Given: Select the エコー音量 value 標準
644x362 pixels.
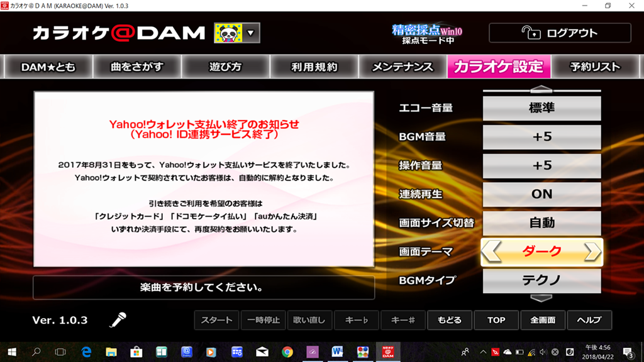Looking at the screenshot, I should (541, 108).
